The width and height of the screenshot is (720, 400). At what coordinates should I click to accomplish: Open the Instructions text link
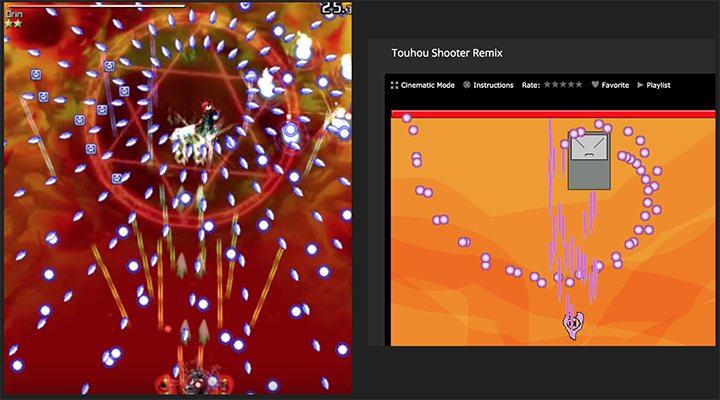pyautogui.click(x=493, y=85)
